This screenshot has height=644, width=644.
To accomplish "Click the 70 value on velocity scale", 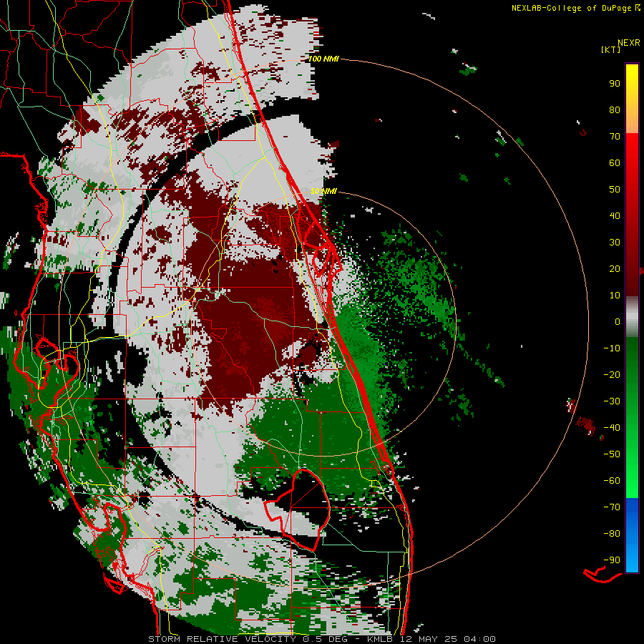I will point(615,137).
